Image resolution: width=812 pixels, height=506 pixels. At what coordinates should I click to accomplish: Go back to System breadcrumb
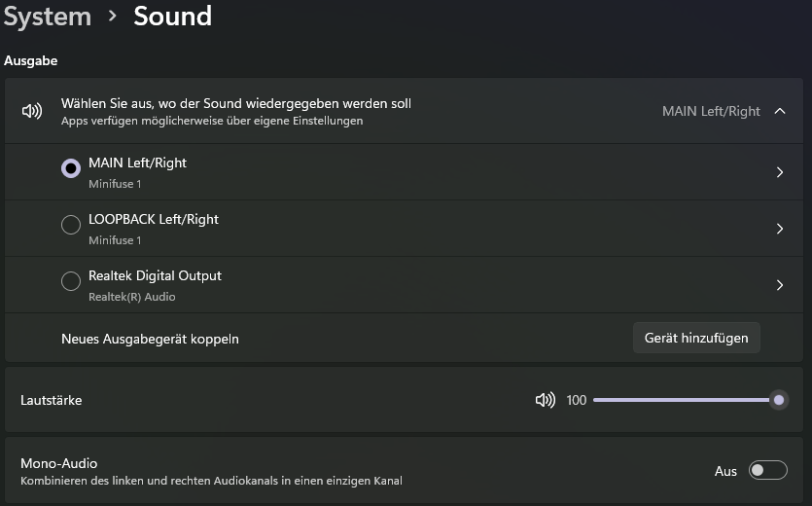tap(47, 17)
